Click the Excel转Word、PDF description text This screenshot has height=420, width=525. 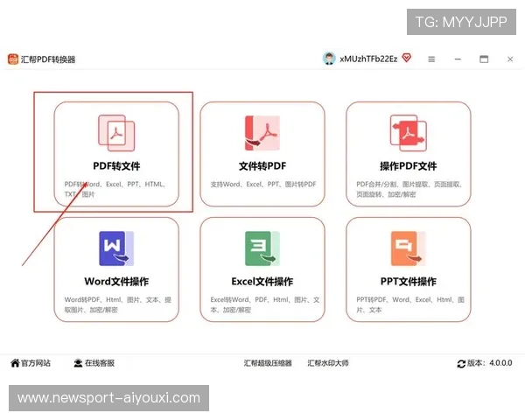click(265, 304)
